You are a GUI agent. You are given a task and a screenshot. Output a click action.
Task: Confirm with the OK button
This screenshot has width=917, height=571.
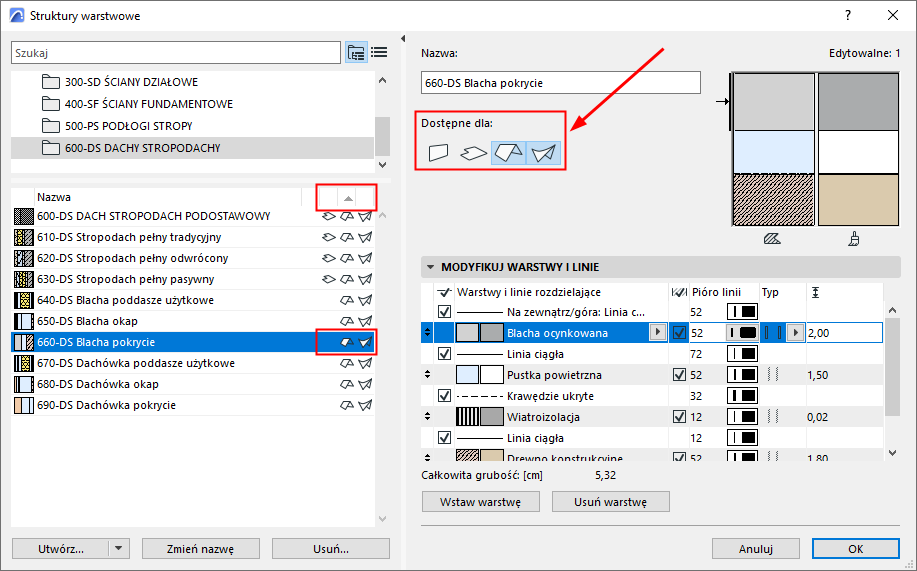[x=856, y=549]
